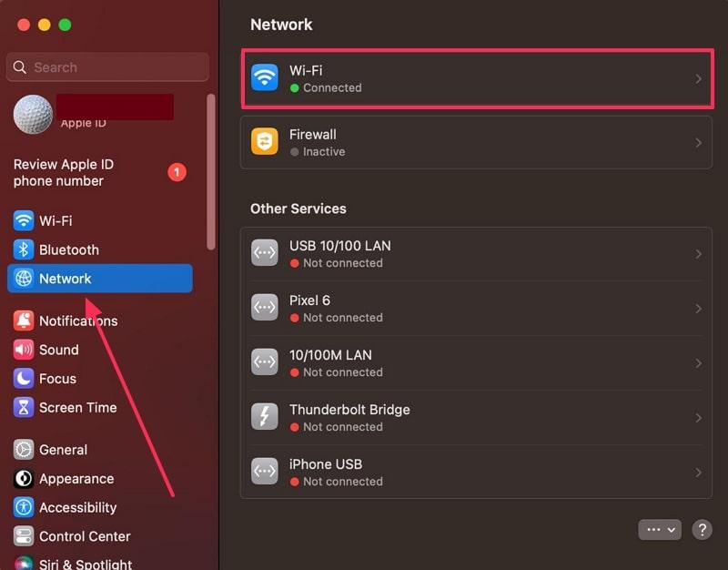This screenshot has width=728, height=570.
Task: Click the Thunderbolt Bridge lightning icon
Action: tap(265, 417)
